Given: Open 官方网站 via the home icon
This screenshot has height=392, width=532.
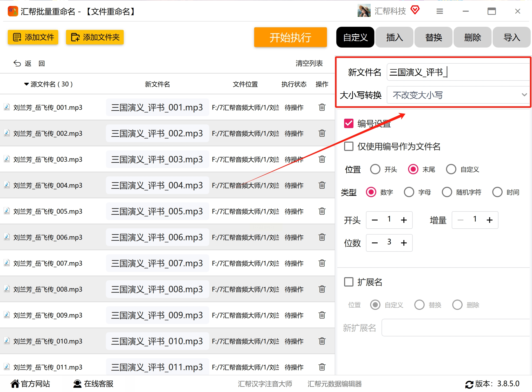Looking at the screenshot, I should pos(15,384).
